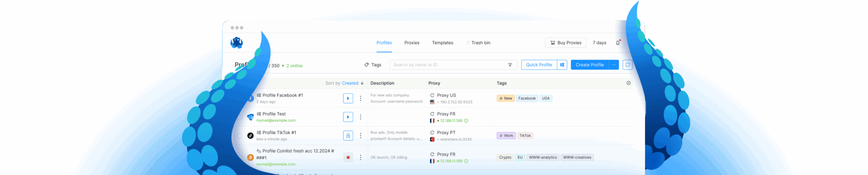The height and width of the screenshot is (175, 868).
Task: Stop the running Profile Coinlist session
Action: (348, 158)
